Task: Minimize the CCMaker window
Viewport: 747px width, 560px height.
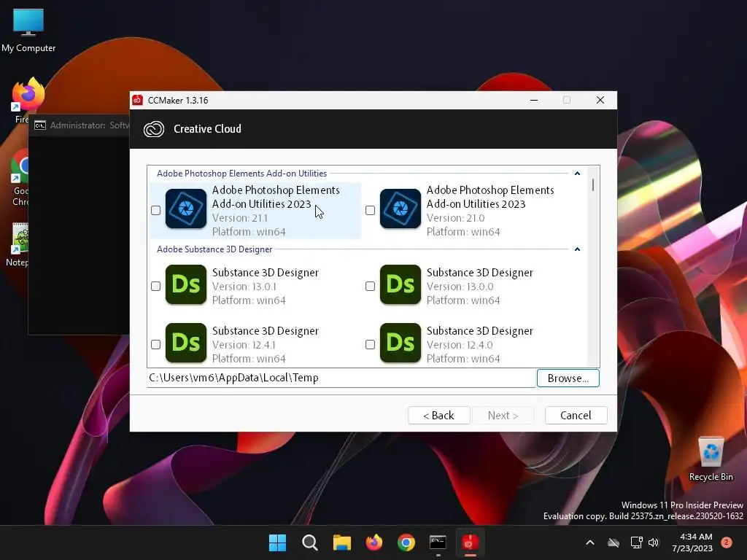Action: pyautogui.click(x=533, y=100)
